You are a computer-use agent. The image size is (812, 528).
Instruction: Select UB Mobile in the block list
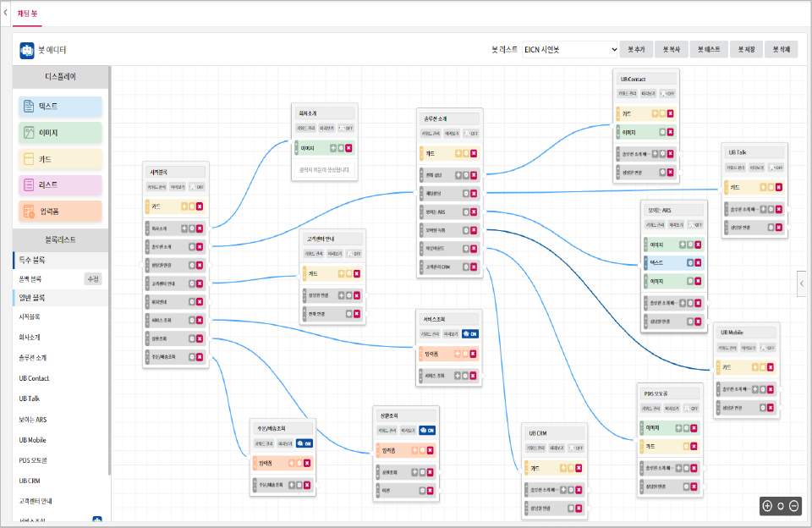[x=33, y=440]
